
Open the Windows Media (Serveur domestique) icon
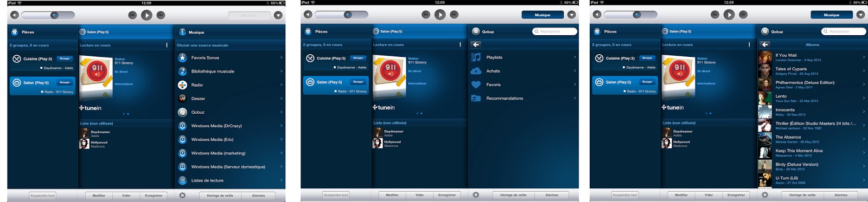point(183,167)
